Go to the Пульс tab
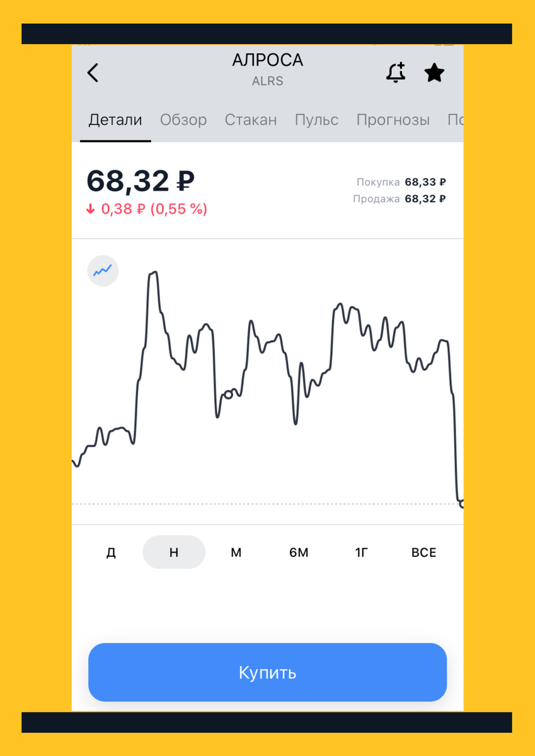Viewport: 535px width, 756px height. [316, 120]
